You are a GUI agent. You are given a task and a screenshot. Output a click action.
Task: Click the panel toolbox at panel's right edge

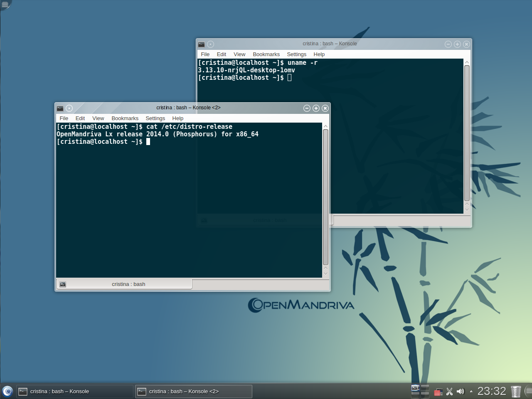coord(528,391)
